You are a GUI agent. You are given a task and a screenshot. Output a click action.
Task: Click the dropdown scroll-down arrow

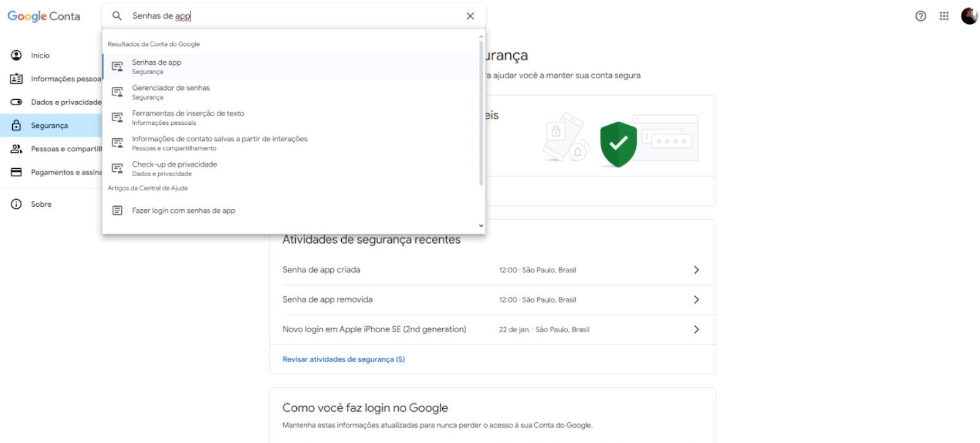tap(481, 226)
